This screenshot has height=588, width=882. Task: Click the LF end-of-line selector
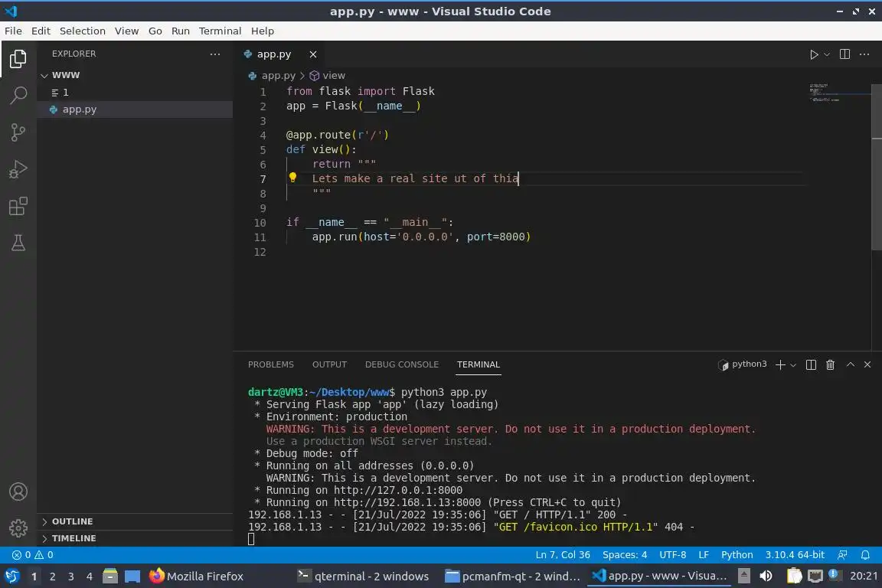[x=703, y=555]
